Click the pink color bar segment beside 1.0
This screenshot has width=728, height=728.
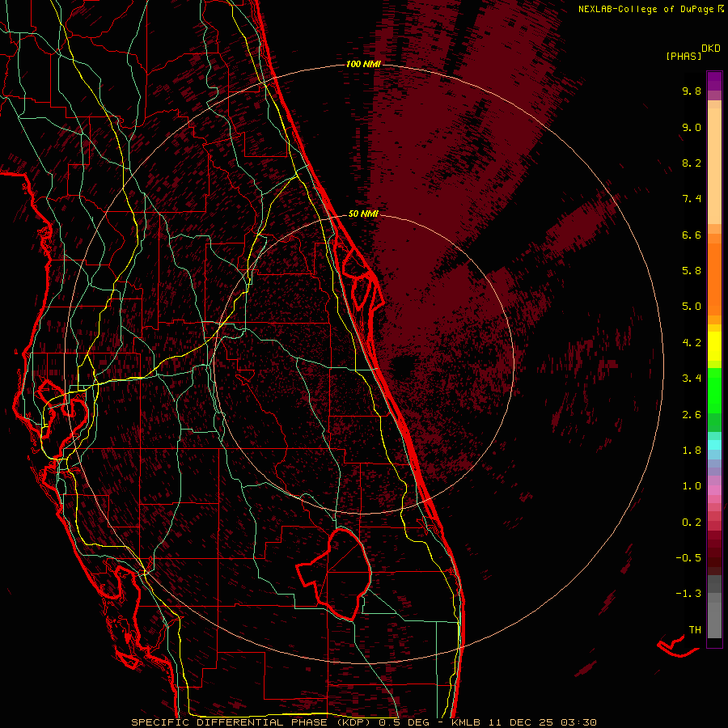[714, 490]
